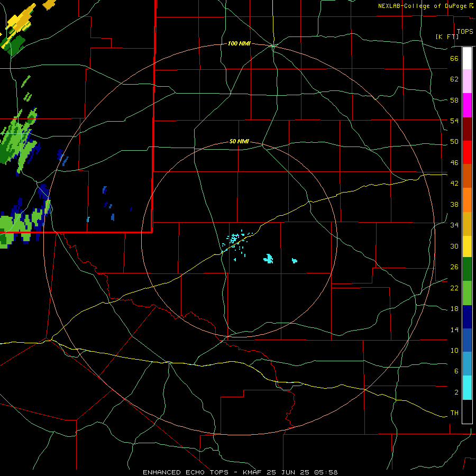The height and width of the screenshot is (476, 476).
Task: Pick the dark red (maroon) legend swatch
Action: click(x=467, y=129)
